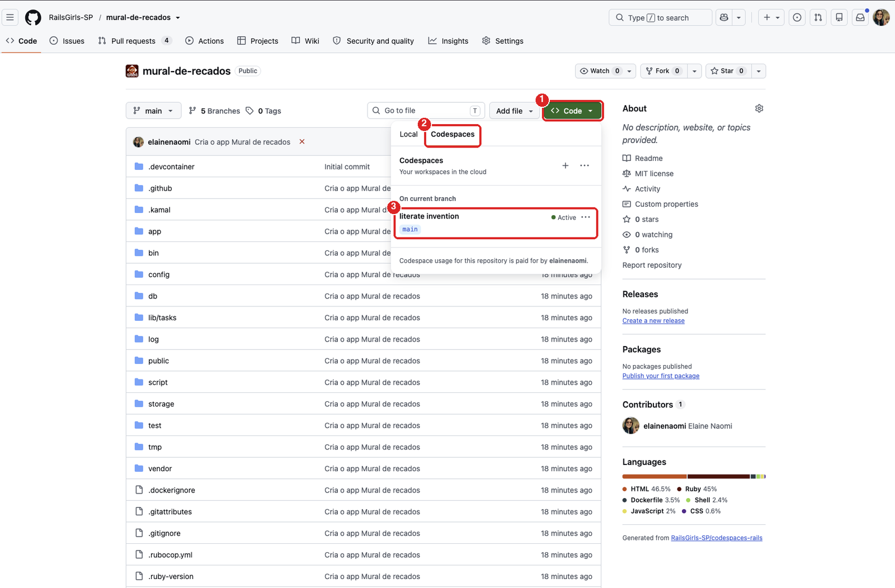Open the hamburger navigation menu
The height and width of the screenshot is (588, 895).
[10, 17]
